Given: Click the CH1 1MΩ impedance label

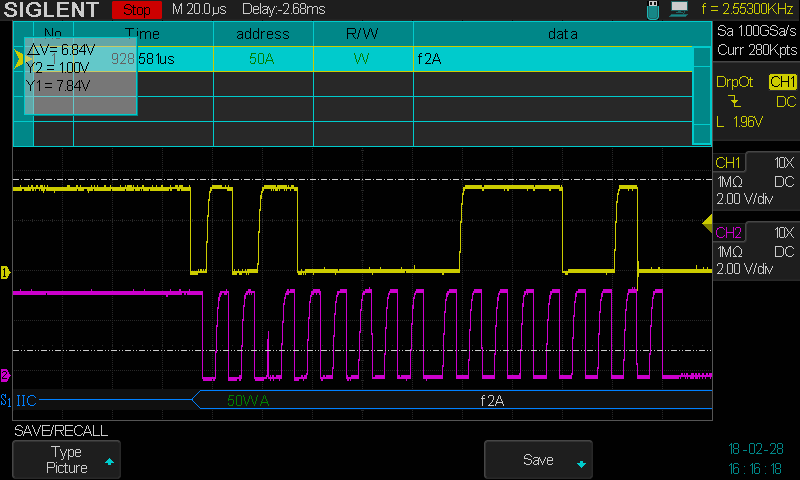Looking at the screenshot, I should coord(730,182).
